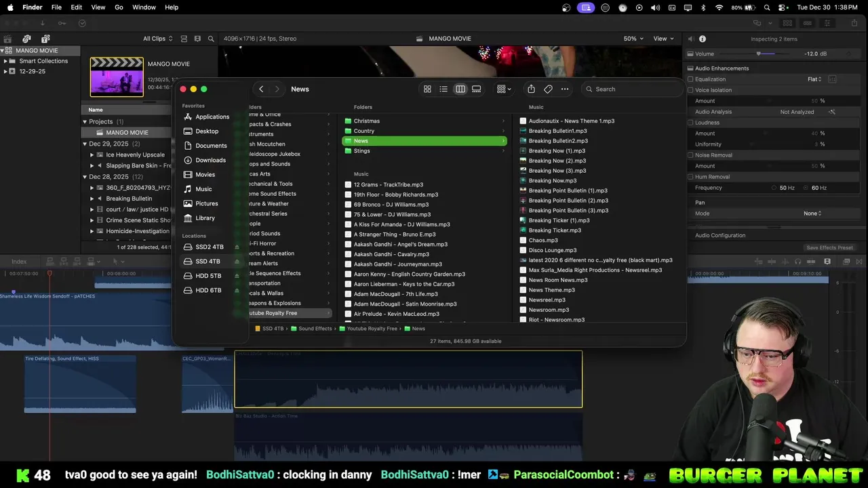Click Save Effects Preset button
868x488 pixels.
pyautogui.click(x=829, y=248)
